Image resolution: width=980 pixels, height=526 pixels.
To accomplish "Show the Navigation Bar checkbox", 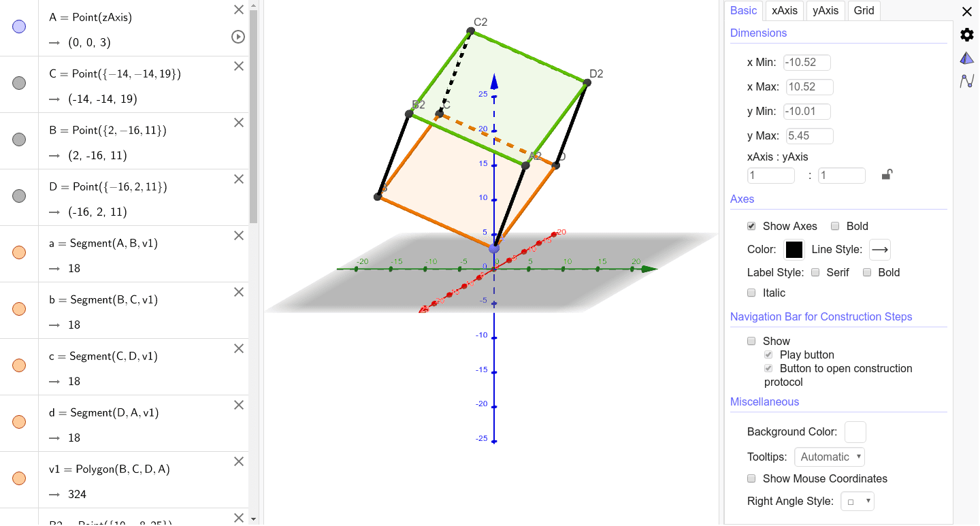I will tap(751, 341).
